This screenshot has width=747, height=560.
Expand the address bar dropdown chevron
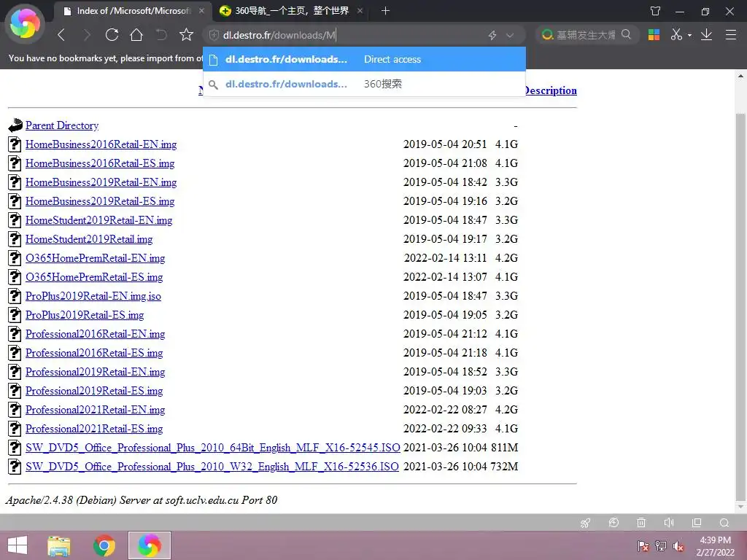(x=510, y=35)
